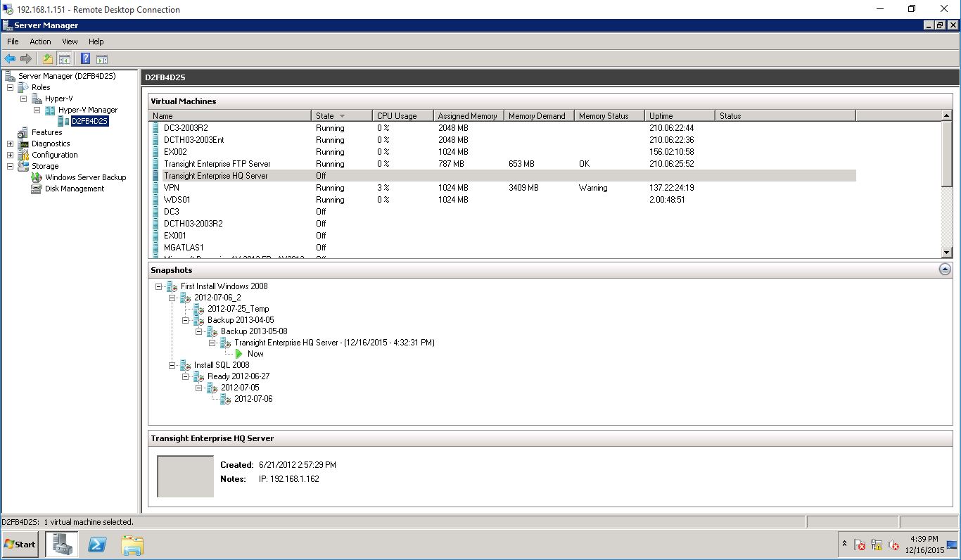This screenshot has height=560, width=961.
Task: Click the virtual machine preview thumbnail
Action: [x=185, y=476]
